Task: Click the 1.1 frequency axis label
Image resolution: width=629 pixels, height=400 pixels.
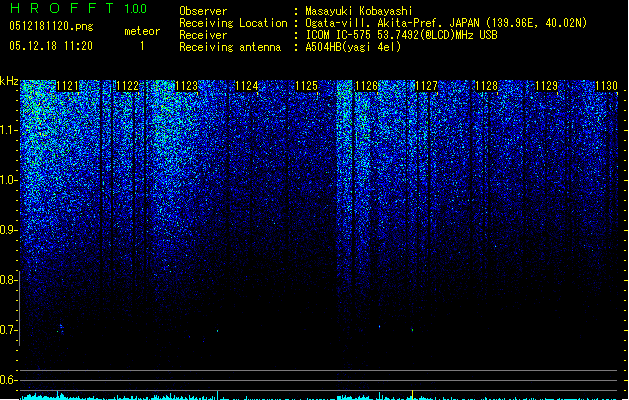Action: pyautogui.click(x=8, y=130)
